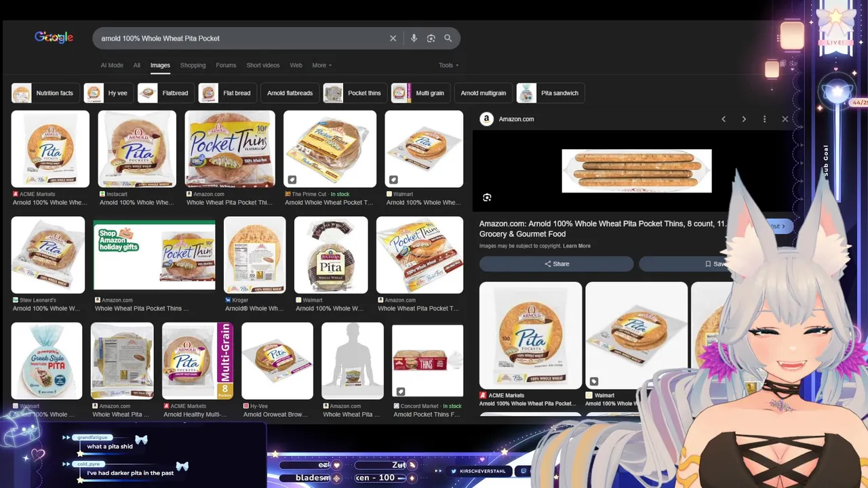Open the Learn More copyright link
868x488 pixels.
pyautogui.click(x=576, y=246)
